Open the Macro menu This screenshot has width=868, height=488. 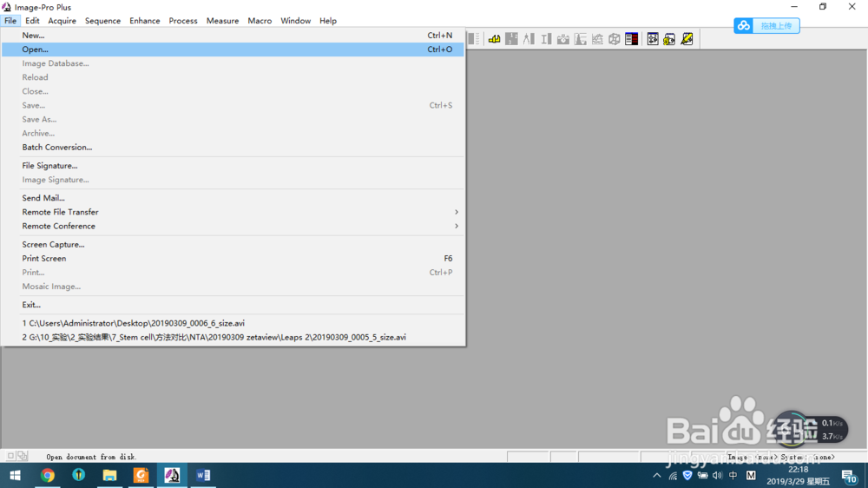(x=260, y=21)
